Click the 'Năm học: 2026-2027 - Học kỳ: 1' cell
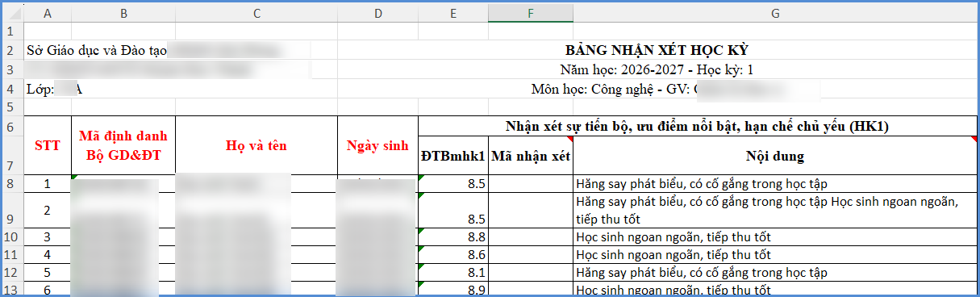The image size is (980, 297). [x=657, y=69]
